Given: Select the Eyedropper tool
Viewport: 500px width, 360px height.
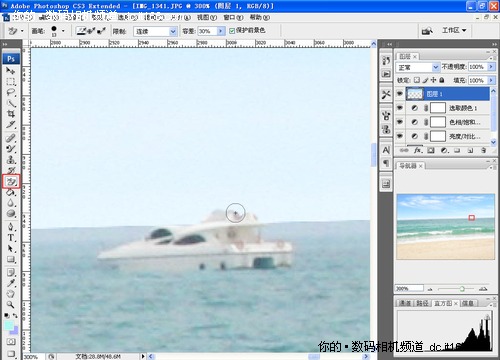Looking at the screenshot, I should coord(11,283).
